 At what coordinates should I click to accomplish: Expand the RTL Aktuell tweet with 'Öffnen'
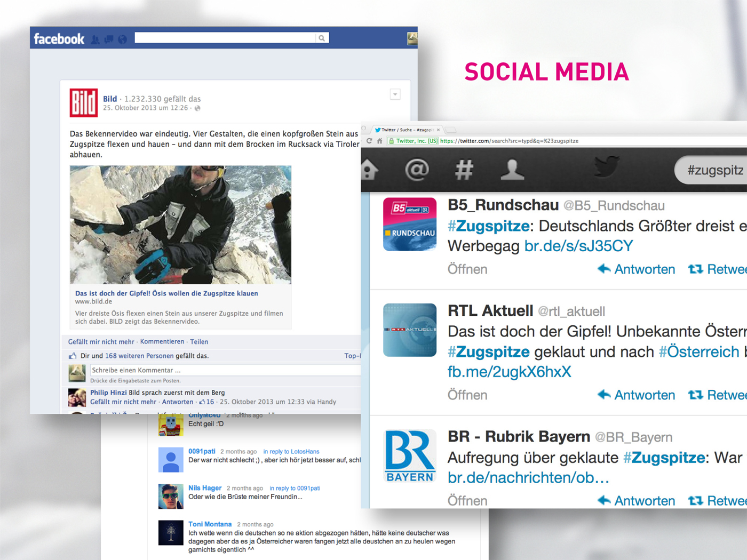pyautogui.click(x=467, y=395)
